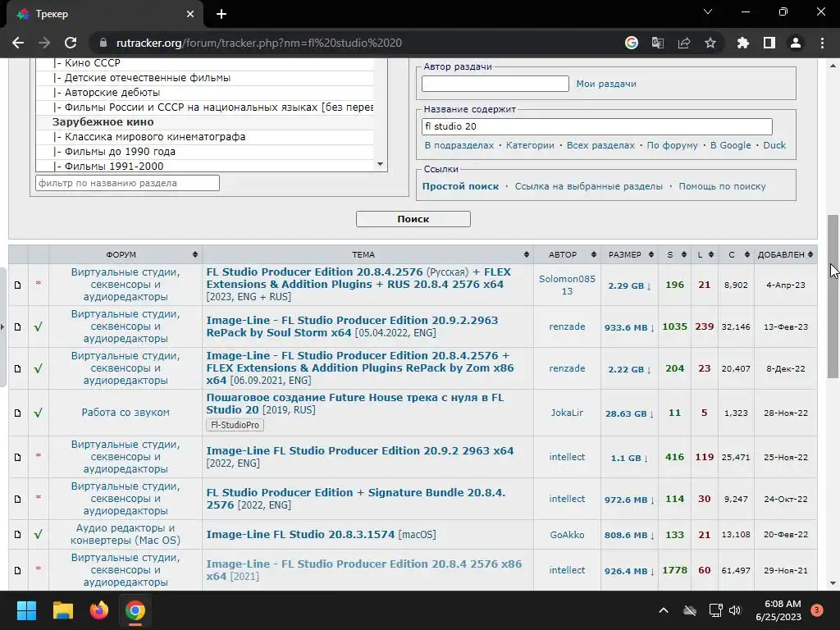
Task: Toggle Chrome side panel
Action: coord(769,43)
